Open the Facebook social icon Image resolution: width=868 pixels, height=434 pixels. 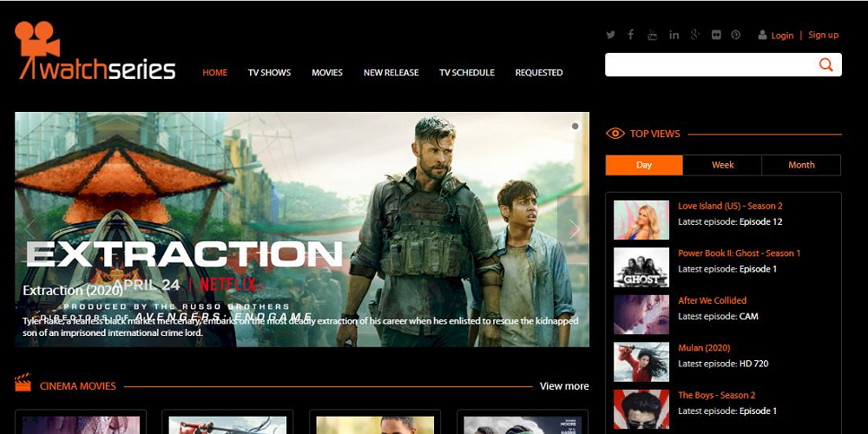click(x=630, y=35)
